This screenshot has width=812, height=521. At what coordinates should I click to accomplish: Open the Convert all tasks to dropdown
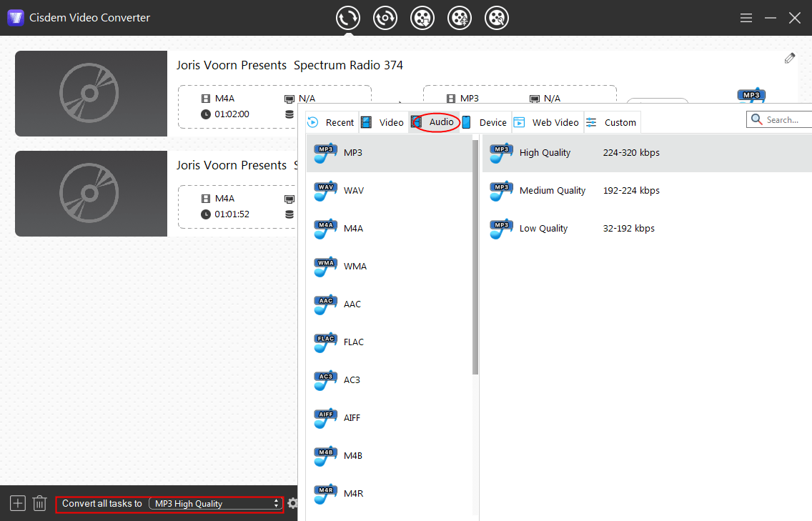216,503
